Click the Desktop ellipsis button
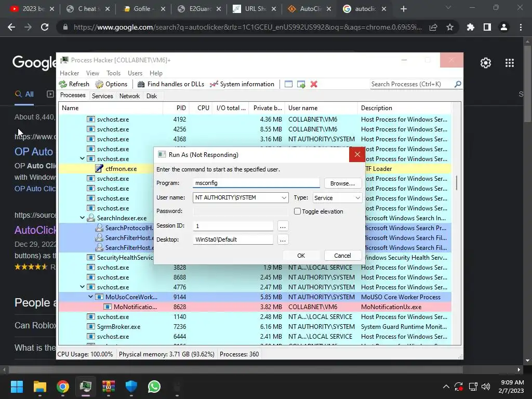Screen dimensions: 532x399 point(283,240)
